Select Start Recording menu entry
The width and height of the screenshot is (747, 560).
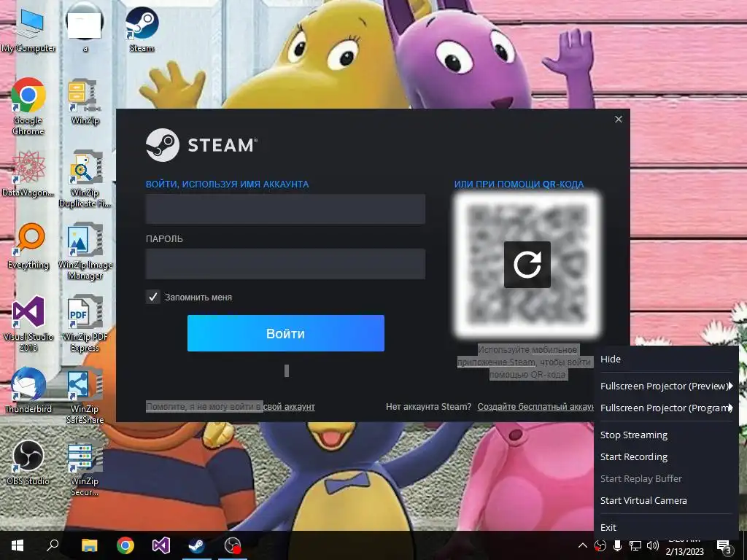tap(666, 456)
